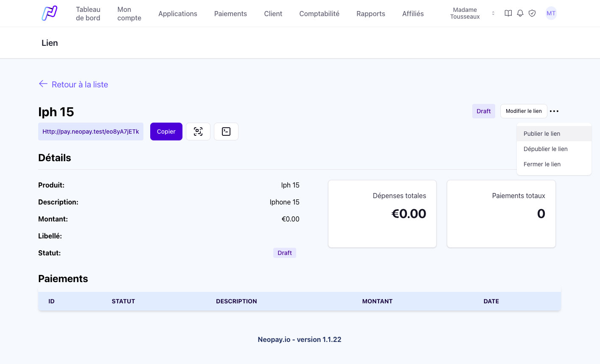Viewport: 600px width, 364px height.
Task: Click the shield verification icon
Action: [x=532, y=14]
